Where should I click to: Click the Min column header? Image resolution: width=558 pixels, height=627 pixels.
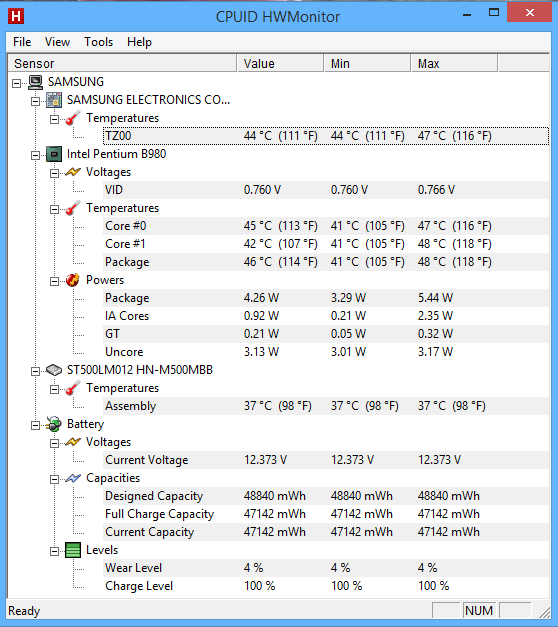click(367, 64)
